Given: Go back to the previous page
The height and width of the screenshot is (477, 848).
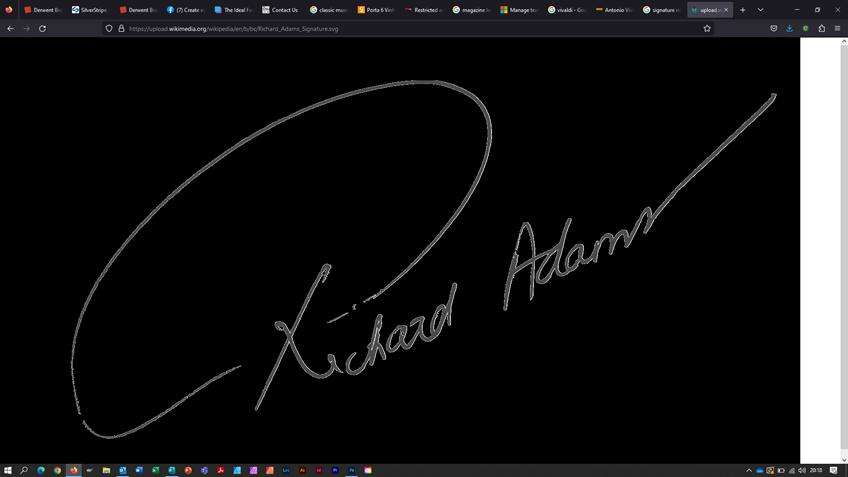Looking at the screenshot, I should coord(10,29).
